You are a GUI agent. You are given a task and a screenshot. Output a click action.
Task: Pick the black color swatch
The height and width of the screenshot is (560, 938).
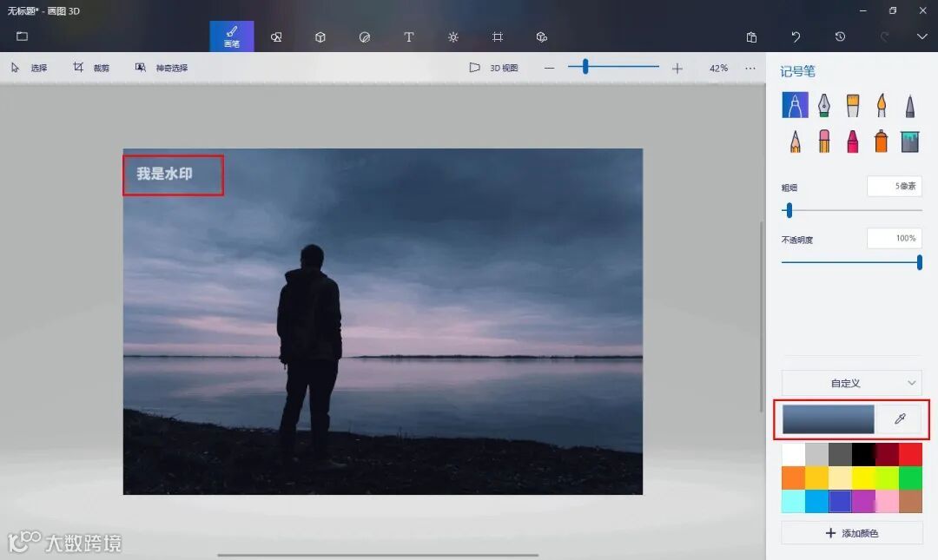(x=863, y=454)
